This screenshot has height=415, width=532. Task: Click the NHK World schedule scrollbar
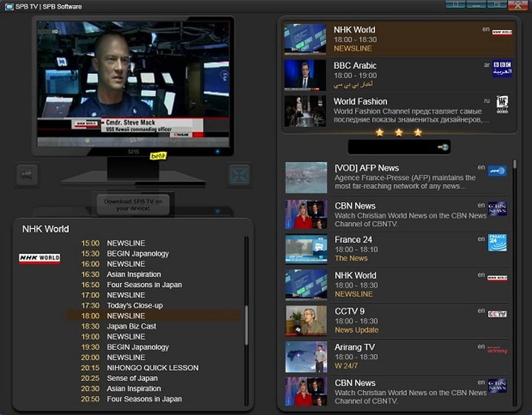click(x=247, y=324)
